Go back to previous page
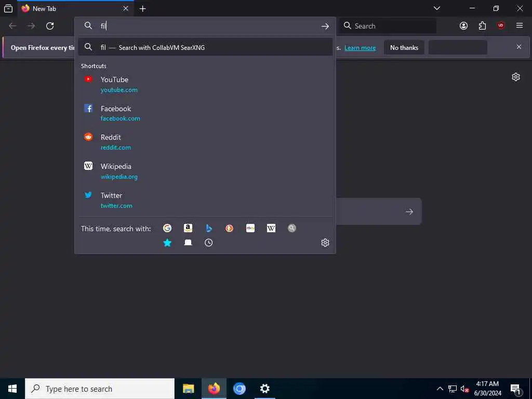 13,26
